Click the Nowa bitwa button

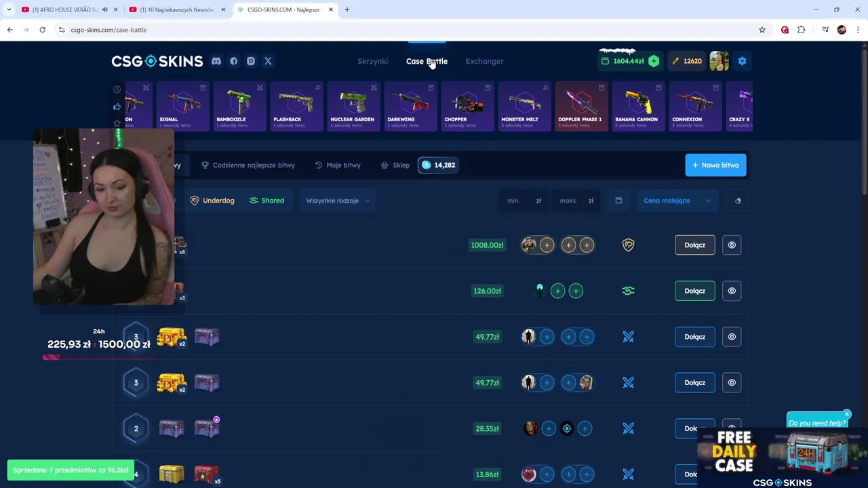coord(715,165)
